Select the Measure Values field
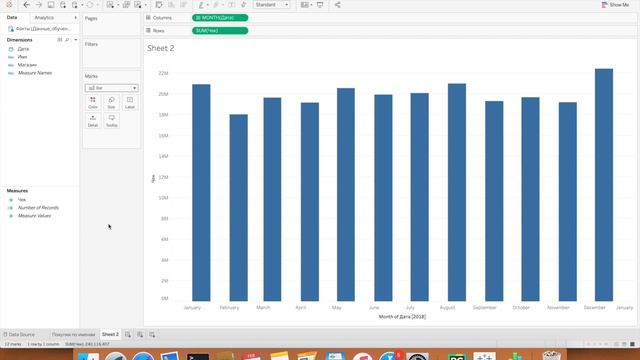This screenshot has height=360, width=640. pyautogui.click(x=34, y=216)
